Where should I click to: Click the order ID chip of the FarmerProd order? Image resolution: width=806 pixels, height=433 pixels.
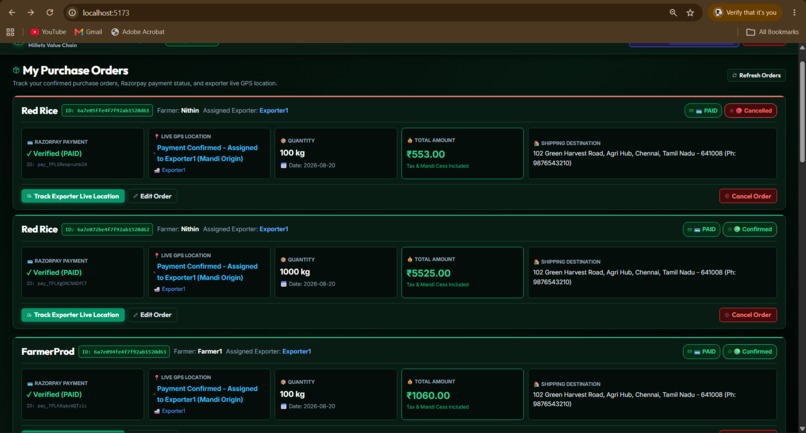pyautogui.click(x=124, y=352)
